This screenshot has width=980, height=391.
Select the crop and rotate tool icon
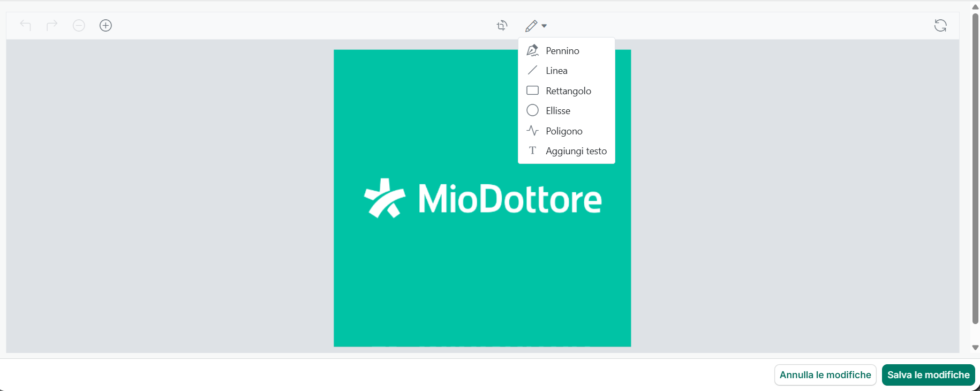tap(502, 26)
